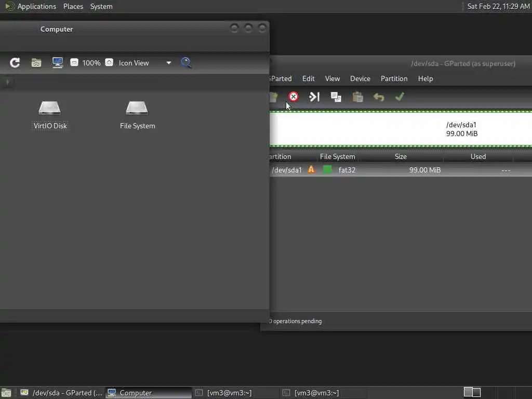Screen dimensions: 532x399
Task: Click the Size column header
Action: click(x=401, y=156)
